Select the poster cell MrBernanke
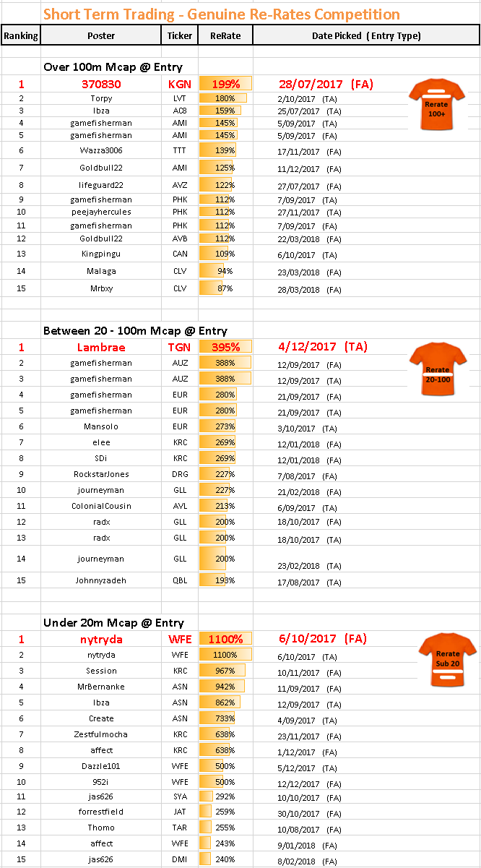Screen dimensions: 481x868 (x=100, y=687)
